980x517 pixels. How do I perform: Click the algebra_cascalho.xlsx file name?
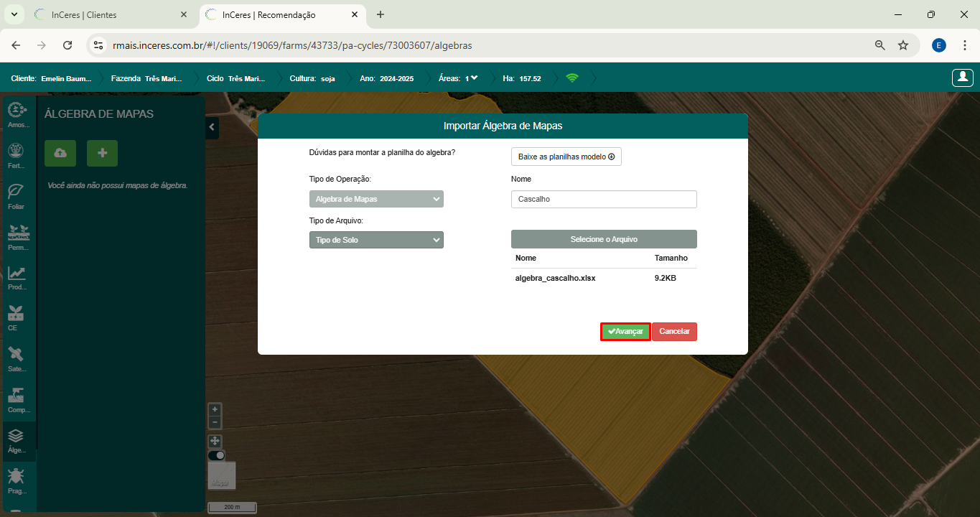555,278
